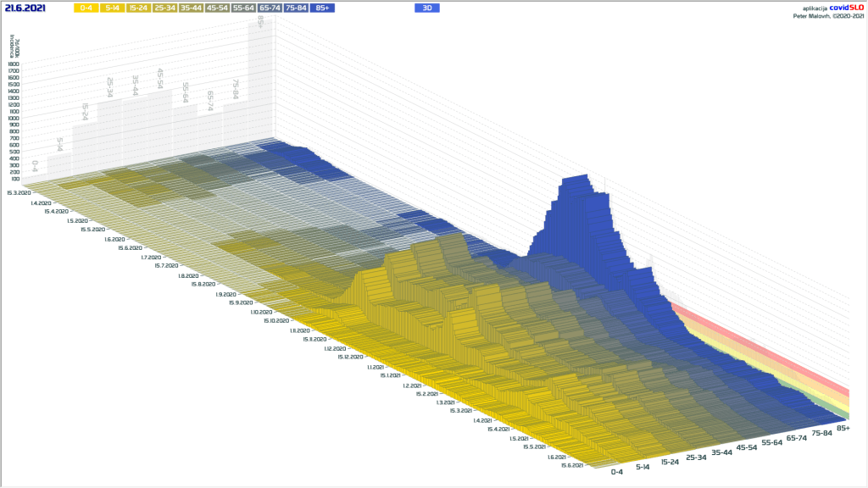868x488 pixels.
Task: Switch the 3D view button
Action: (x=427, y=8)
